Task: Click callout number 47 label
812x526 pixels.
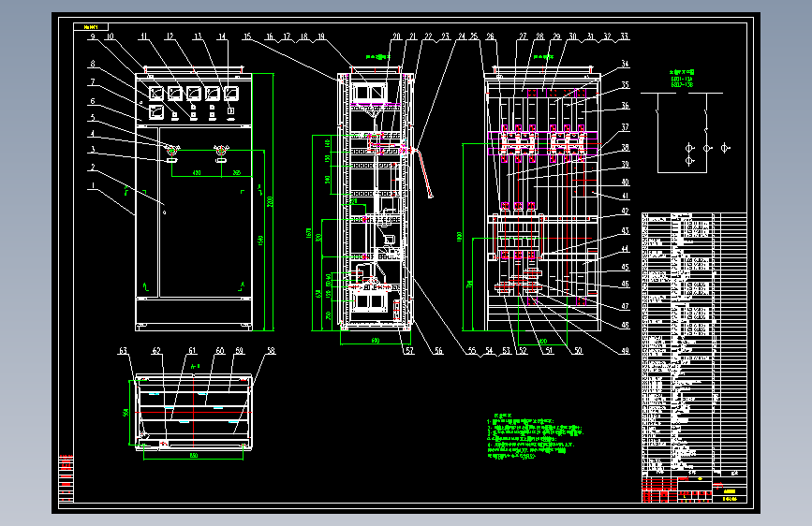Action: (625, 306)
